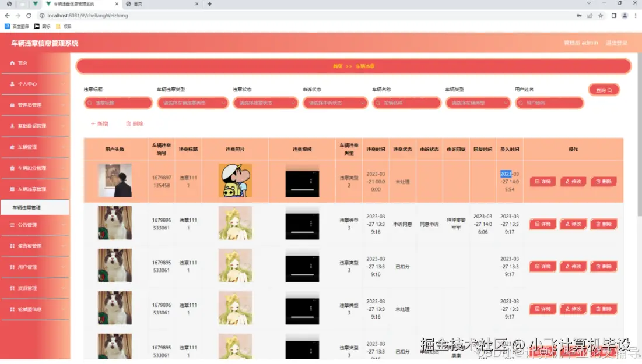Click the 用户姓名 search input field

[x=549, y=103]
